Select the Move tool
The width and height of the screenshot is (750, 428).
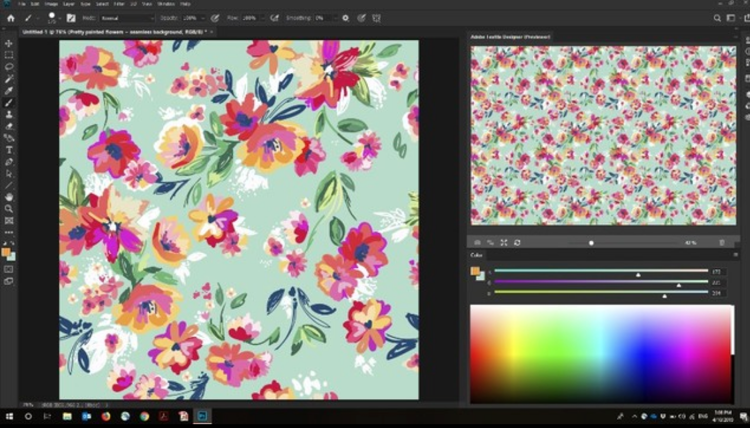click(9, 44)
